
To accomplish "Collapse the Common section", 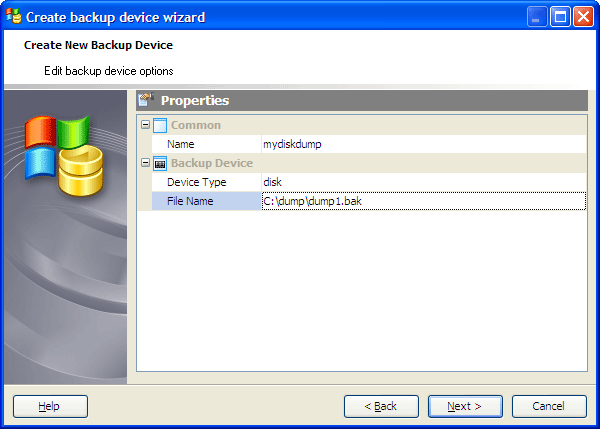I will [146, 125].
